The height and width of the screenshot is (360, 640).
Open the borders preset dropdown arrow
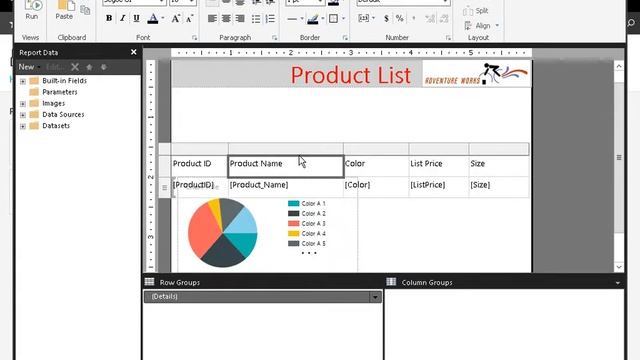tap(343, 19)
